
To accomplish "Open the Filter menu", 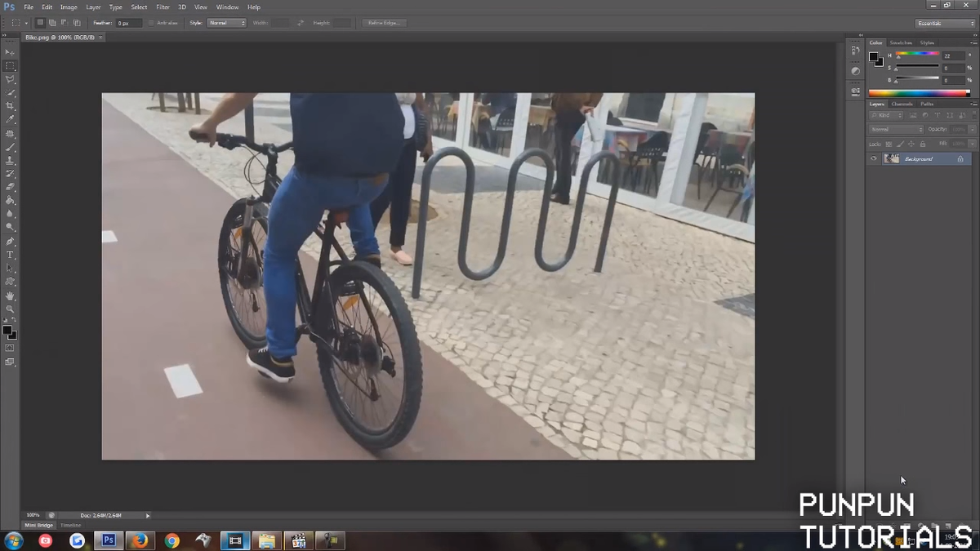I will (163, 7).
